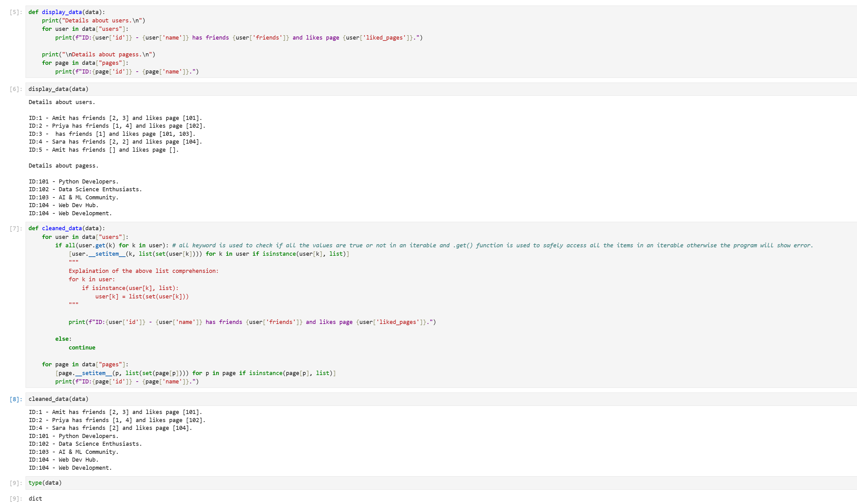This screenshot has width=857, height=504.
Task: Select the [8]: input prompt label
Action: pos(16,399)
